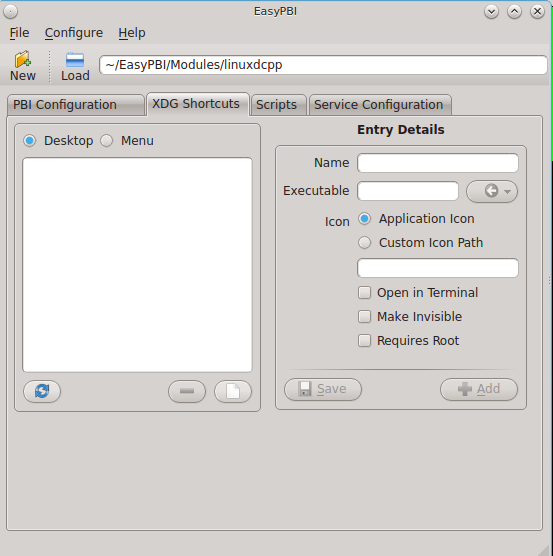This screenshot has height=556, width=553.
Task: Select the XDG Shortcuts tab
Action: 198,104
